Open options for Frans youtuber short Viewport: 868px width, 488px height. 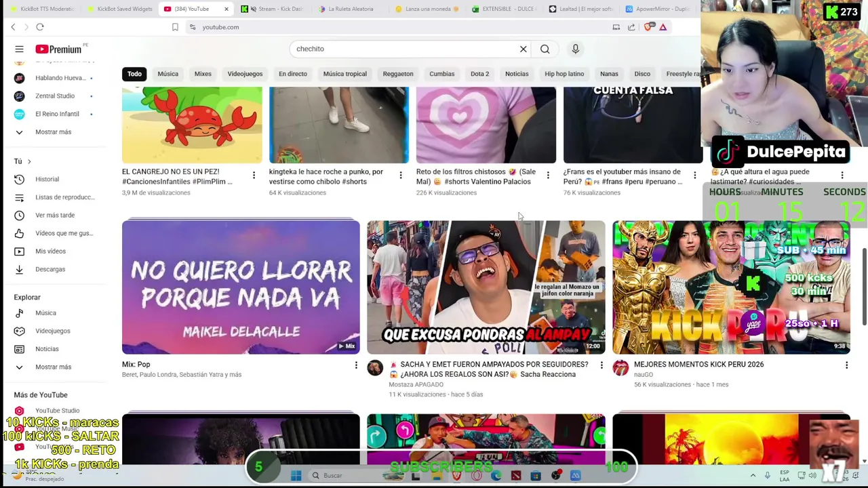pyautogui.click(x=694, y=176)
